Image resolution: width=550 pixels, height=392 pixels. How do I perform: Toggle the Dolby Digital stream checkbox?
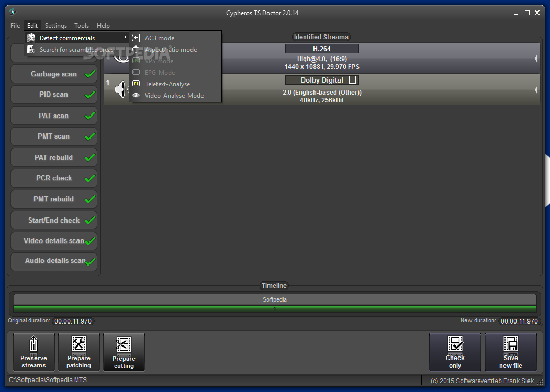pos(352,80)
